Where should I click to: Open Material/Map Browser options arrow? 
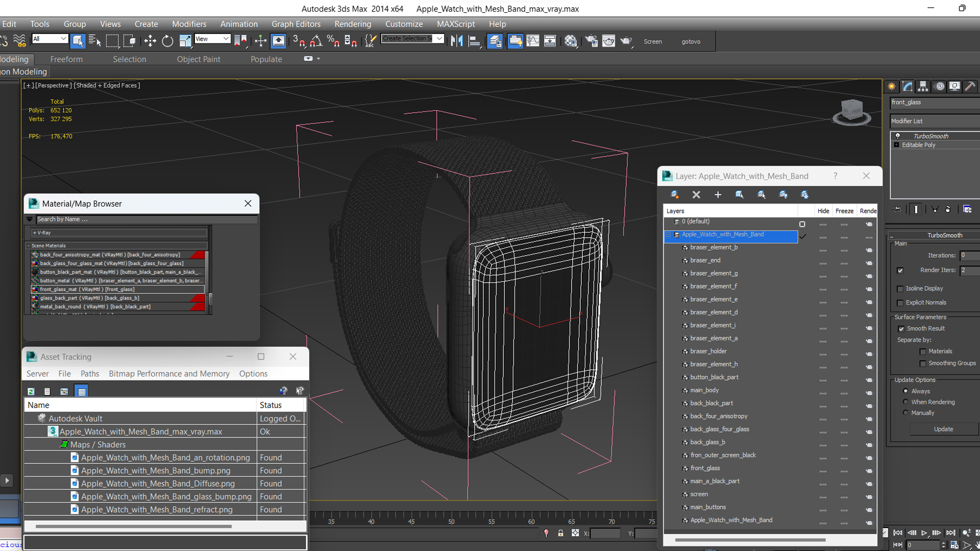(30, 219)
